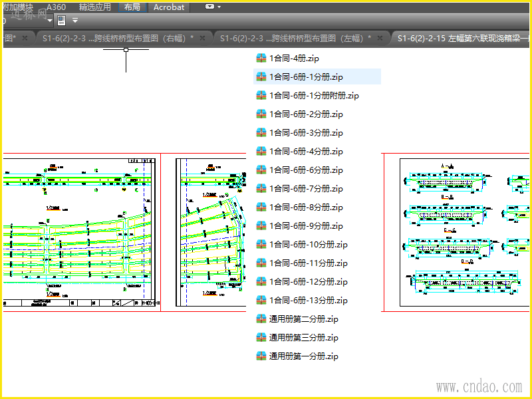Open the Acrobat ribbon tab
532x399 pixels.
click(x=169, y=7)
